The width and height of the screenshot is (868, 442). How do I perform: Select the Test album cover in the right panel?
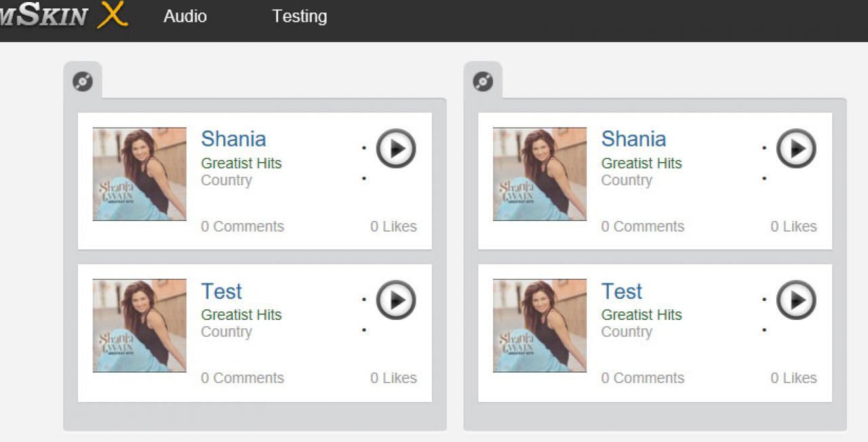pos(540,325)
